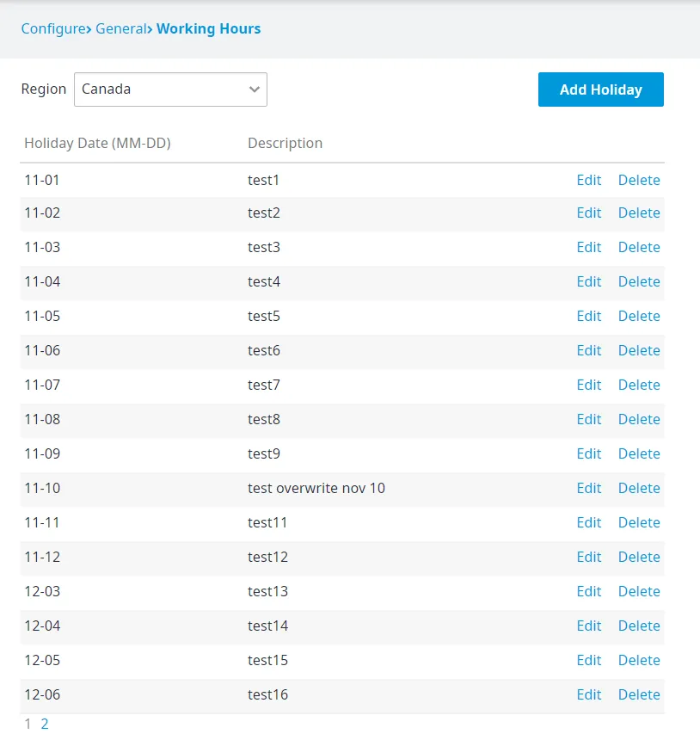Screen dimensions: 700x740
Task: Click the test16 description text
Action: click(268, 695)
